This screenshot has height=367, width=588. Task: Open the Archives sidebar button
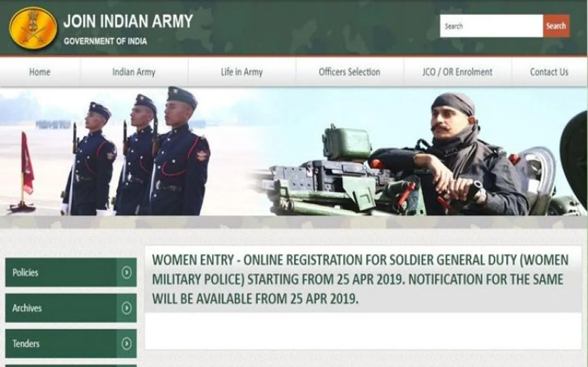pyautogui.click(x=71, y=308)
